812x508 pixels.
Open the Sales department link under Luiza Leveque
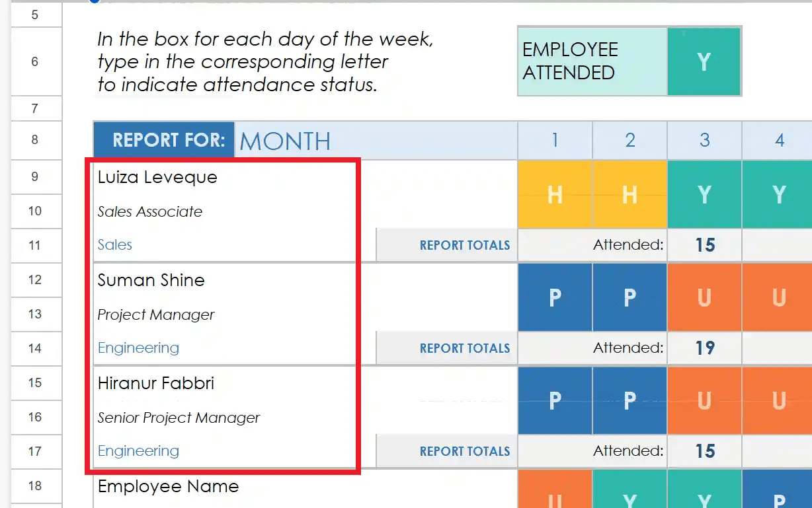pyautogui.click(x=114, y=244)
